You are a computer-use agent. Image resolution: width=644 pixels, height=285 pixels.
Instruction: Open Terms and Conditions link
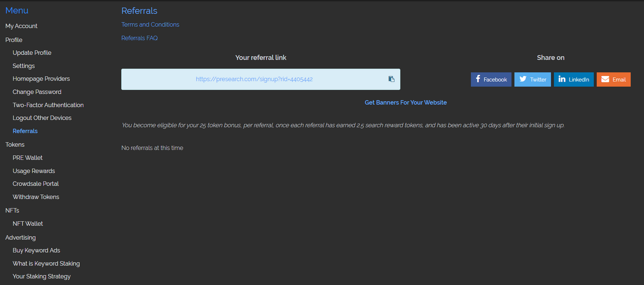click(x=150, y=25)
